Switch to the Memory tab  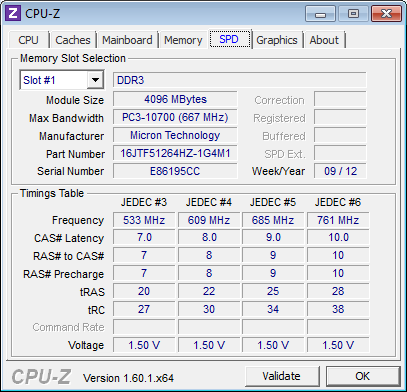(183, 40)
